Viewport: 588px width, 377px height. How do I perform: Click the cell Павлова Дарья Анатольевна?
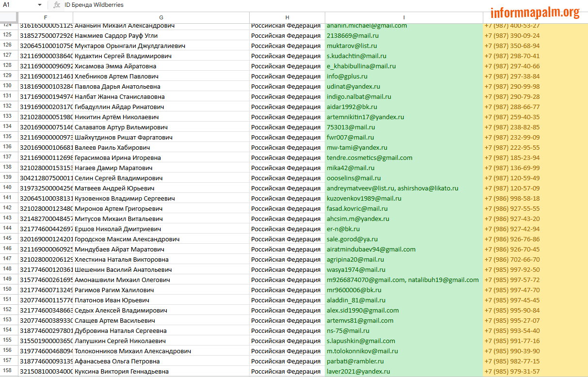point(161,86)
